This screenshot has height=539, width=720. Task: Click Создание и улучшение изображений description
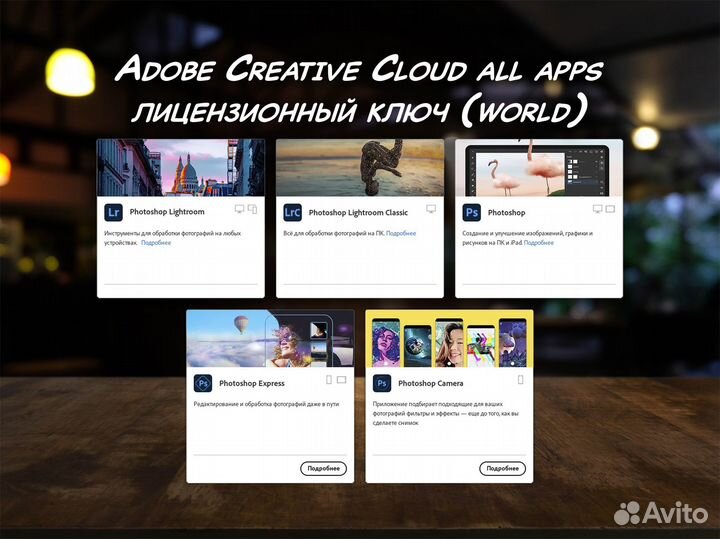coord(528,238)
